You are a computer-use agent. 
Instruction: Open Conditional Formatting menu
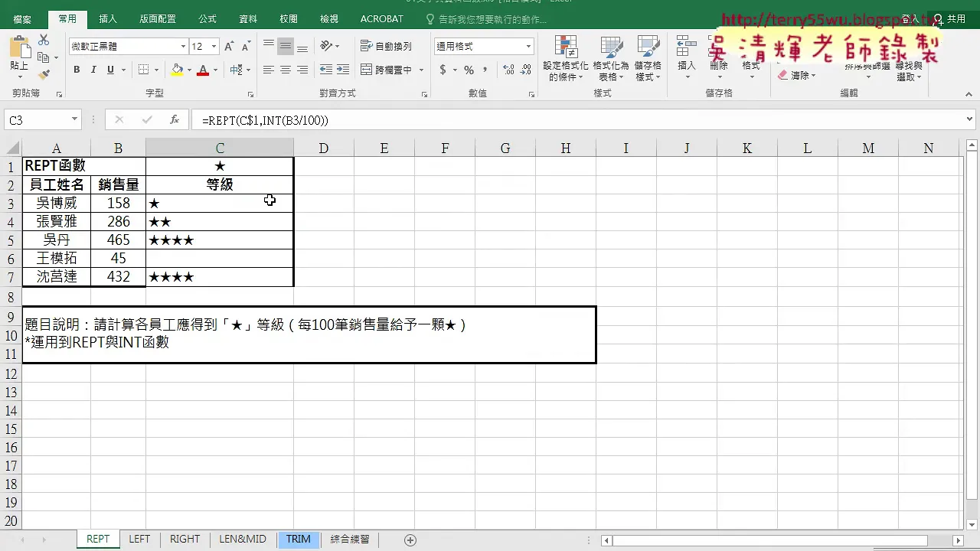click(566, 58)
